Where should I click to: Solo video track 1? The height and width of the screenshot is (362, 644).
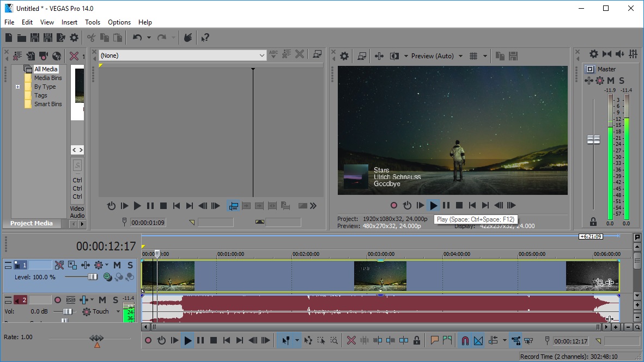(130, 265)
